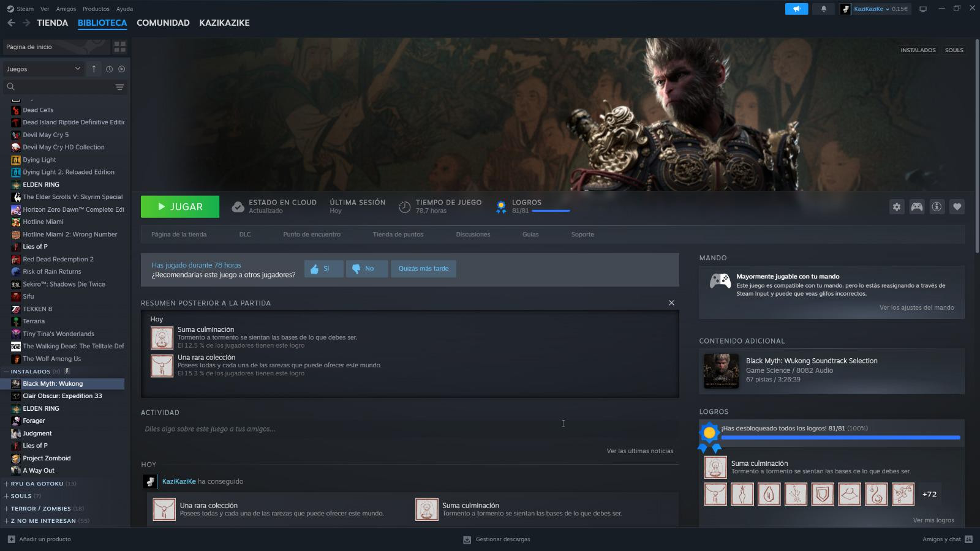Open advanced filter options icon
Viewport: 980px width, 551px height.
[119, 87]
